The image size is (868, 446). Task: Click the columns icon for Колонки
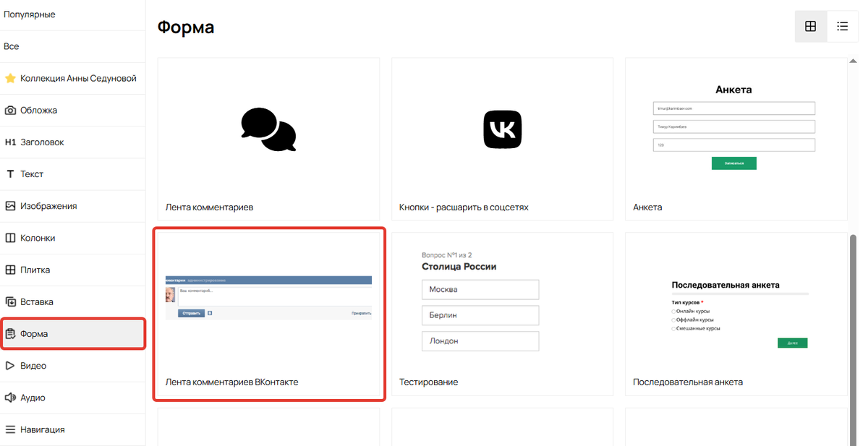pyautogui.click(x=10, y=238)
